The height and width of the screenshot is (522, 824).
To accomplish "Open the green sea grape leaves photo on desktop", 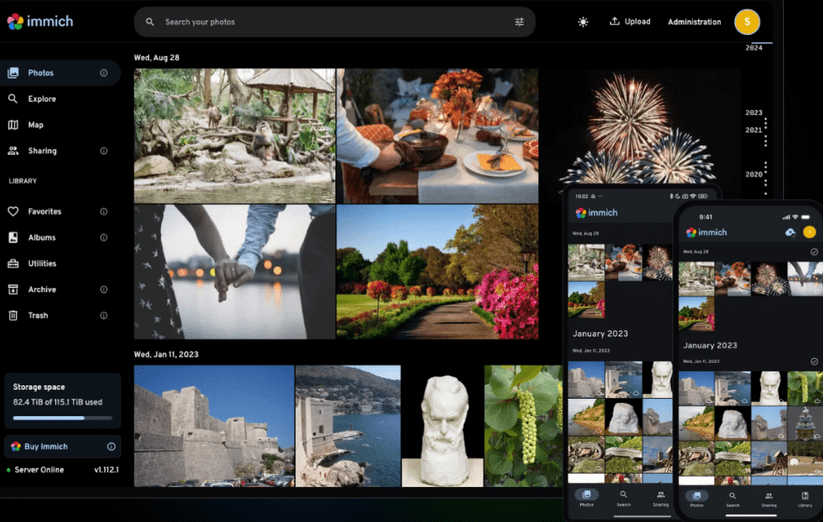I will click(523, 426).
